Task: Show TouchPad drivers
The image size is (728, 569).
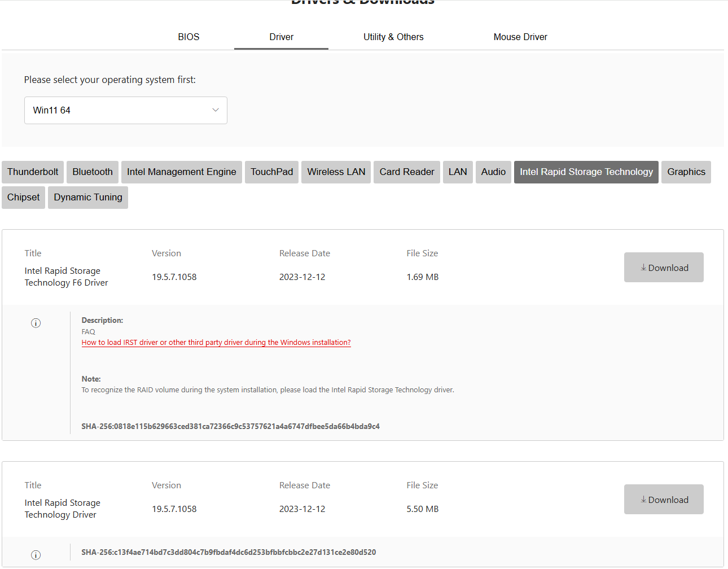Action: pos(272,172)
